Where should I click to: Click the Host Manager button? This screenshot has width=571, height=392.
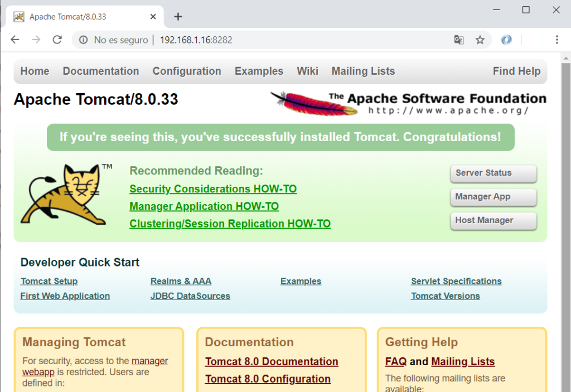[493, 221]
